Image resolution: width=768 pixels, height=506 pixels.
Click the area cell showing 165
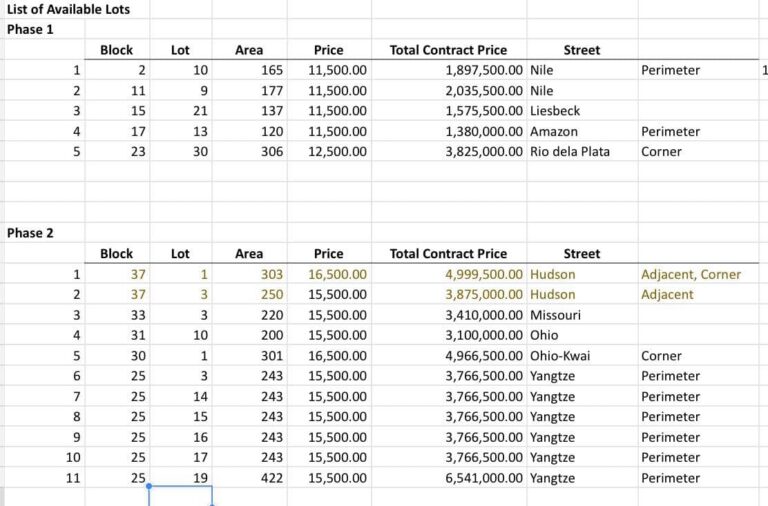(271, 71)
